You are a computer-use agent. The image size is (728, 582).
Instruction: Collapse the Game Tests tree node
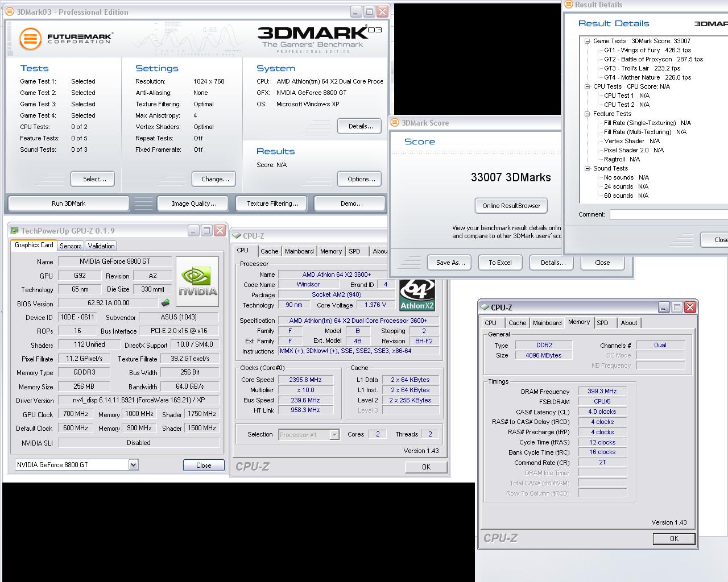(x=588, y=41)
